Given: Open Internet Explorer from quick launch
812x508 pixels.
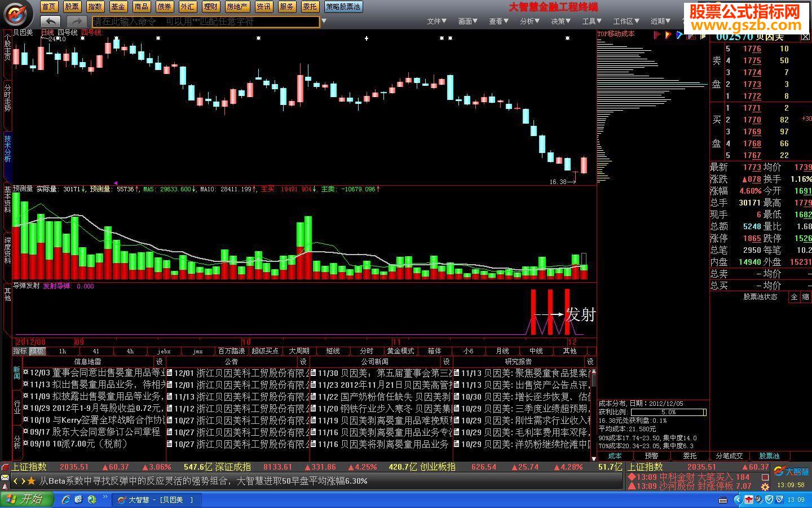Looking at the screenshot, I should point(66,500).
